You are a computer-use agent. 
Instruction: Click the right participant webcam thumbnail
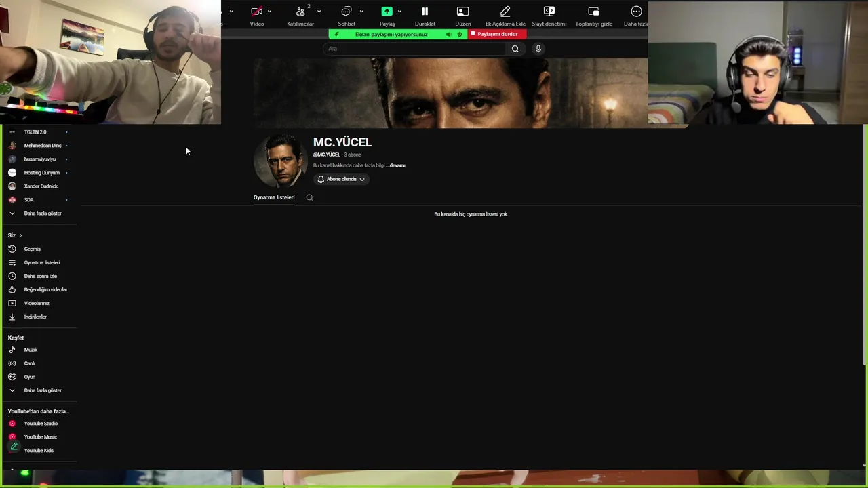757,64
